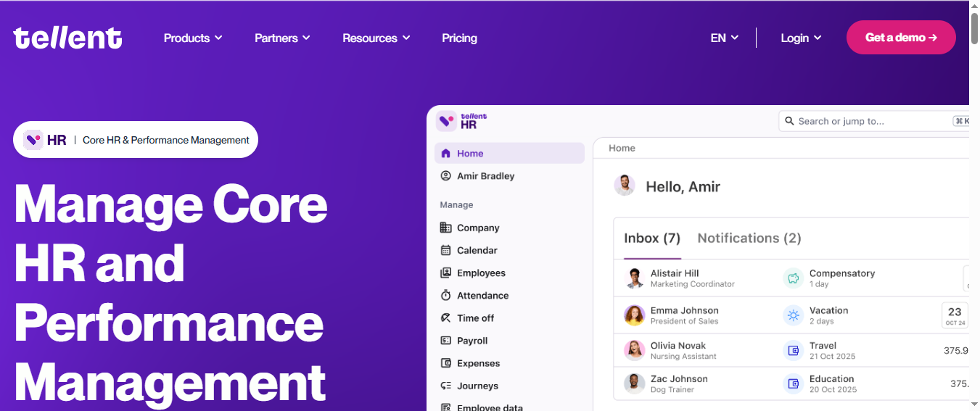Screen dimensions: 980x411
Task: Expand the Partners dropdown menu
Action: (x=282, y=38)
